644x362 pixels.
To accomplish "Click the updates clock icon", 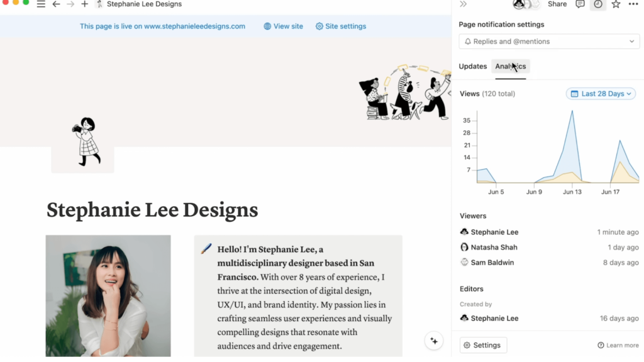I will pyautogui.click(x=597, y=4).
